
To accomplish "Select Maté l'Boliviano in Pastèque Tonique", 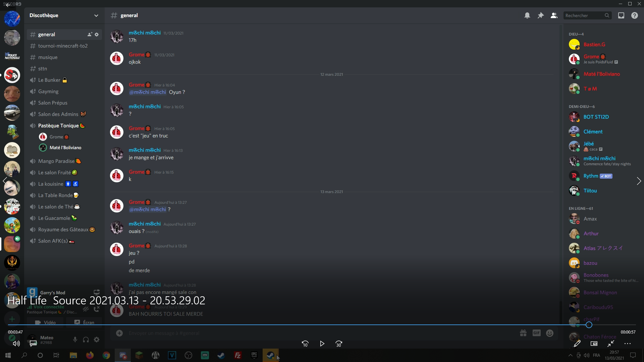I will (x=65, y=147).
